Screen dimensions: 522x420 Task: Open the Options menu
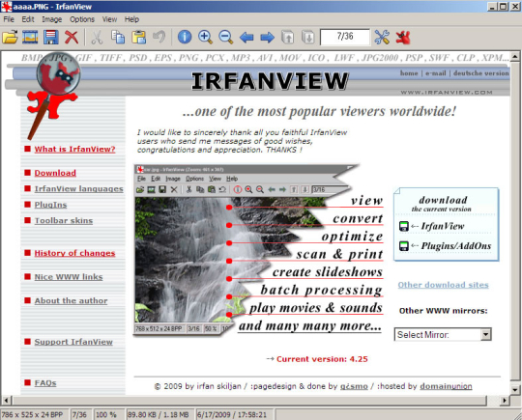(82, 19)
